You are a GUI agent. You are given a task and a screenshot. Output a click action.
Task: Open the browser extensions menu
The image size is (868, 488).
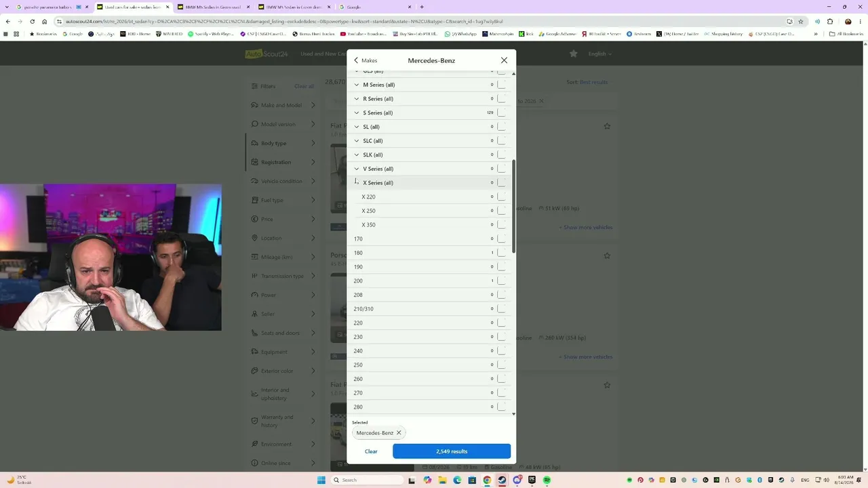pos(830,21)
